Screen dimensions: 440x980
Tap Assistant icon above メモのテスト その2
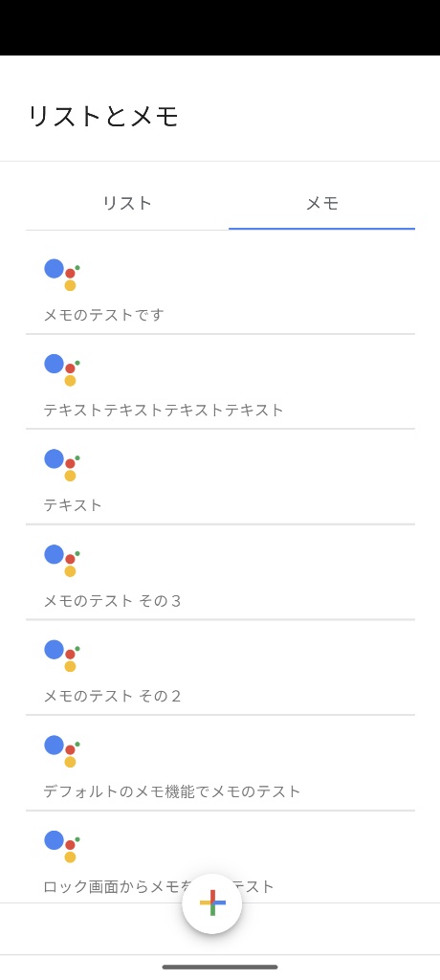62,656
